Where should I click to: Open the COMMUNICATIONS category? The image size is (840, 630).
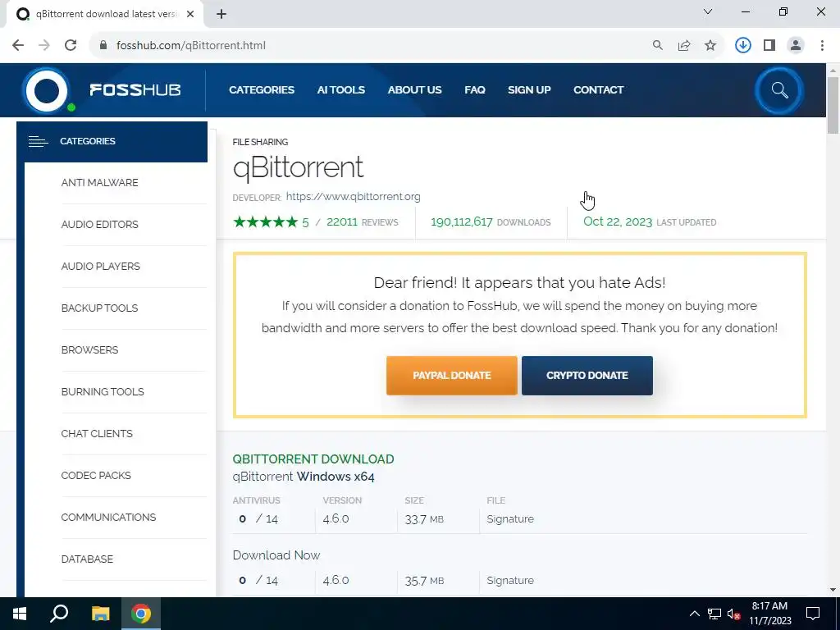[108, 517]
